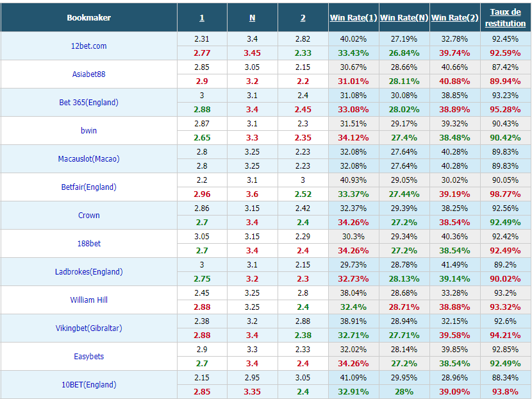
Task: Sort by column N header
Action: pyautogui.click(x=252, y=18)
